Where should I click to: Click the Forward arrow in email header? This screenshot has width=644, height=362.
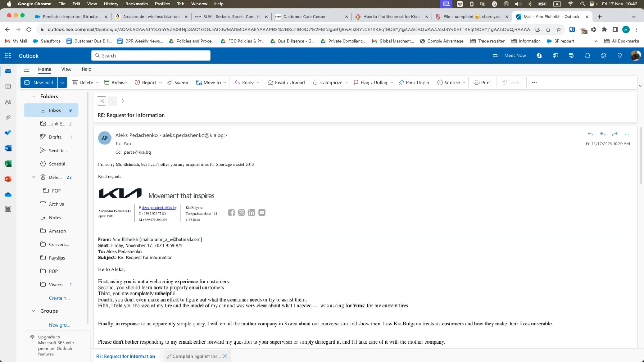[615, 134]
